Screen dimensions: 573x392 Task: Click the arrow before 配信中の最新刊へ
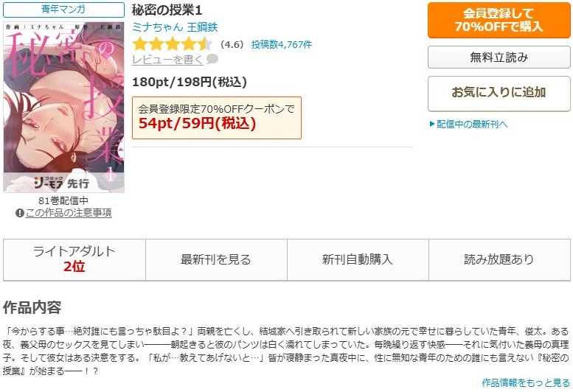pos(432,124)
